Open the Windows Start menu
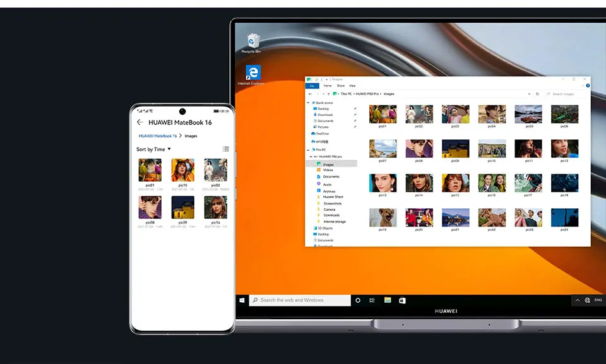This screenshot has width=606, height=364. [242, 300]
